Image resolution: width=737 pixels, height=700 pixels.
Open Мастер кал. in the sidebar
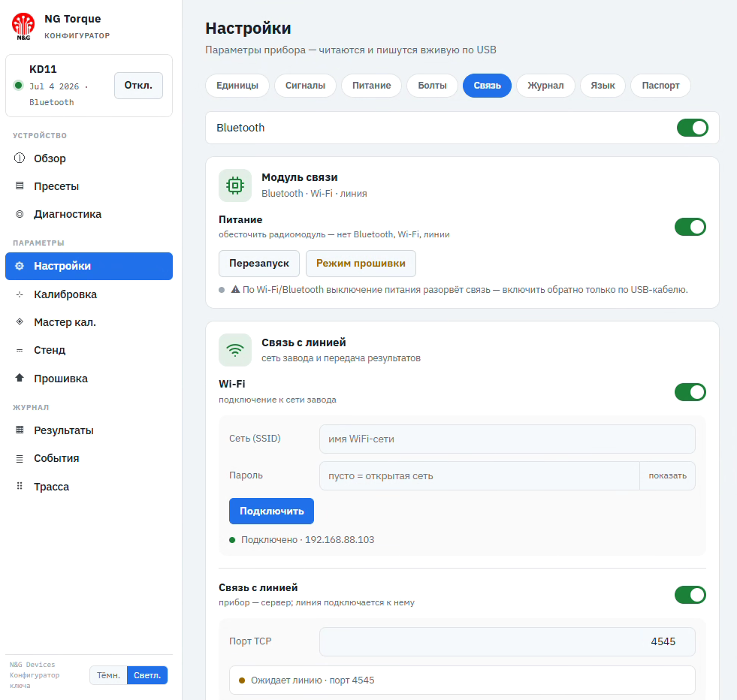tap(89, 322)
